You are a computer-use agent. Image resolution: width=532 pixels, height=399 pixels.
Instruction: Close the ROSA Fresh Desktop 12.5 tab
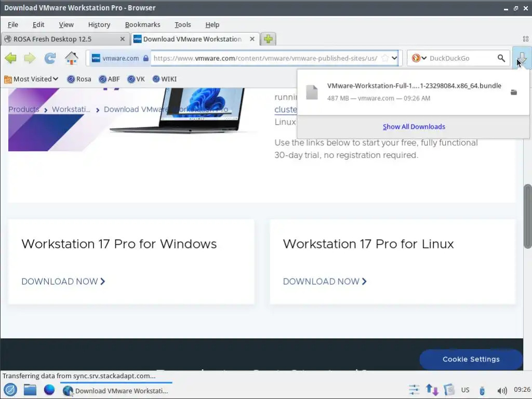pos(123,39)
